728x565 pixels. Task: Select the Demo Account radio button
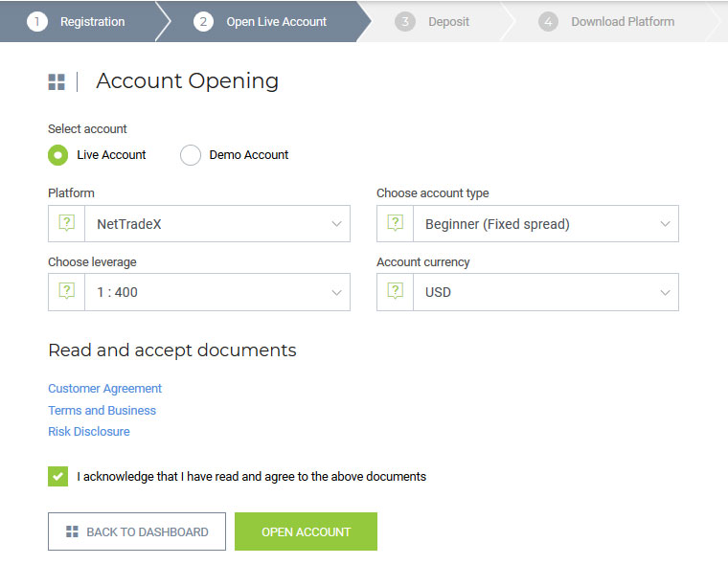tap(191, 155)
